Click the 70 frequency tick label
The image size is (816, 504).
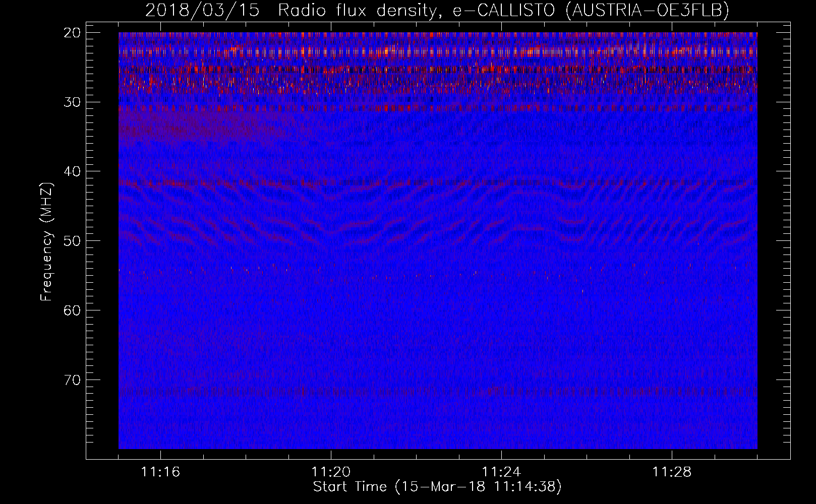[73, 380]
